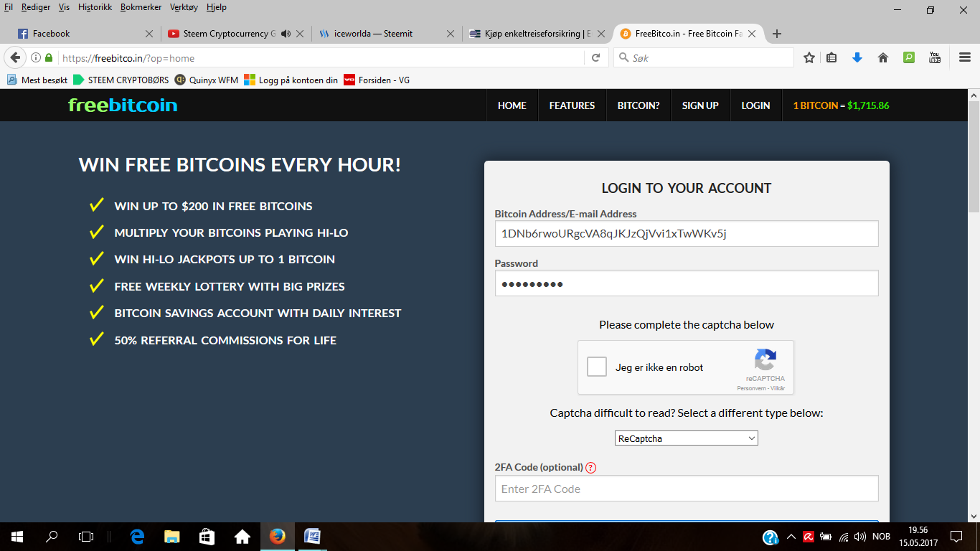Open the Fil menu

click(9, 7)
